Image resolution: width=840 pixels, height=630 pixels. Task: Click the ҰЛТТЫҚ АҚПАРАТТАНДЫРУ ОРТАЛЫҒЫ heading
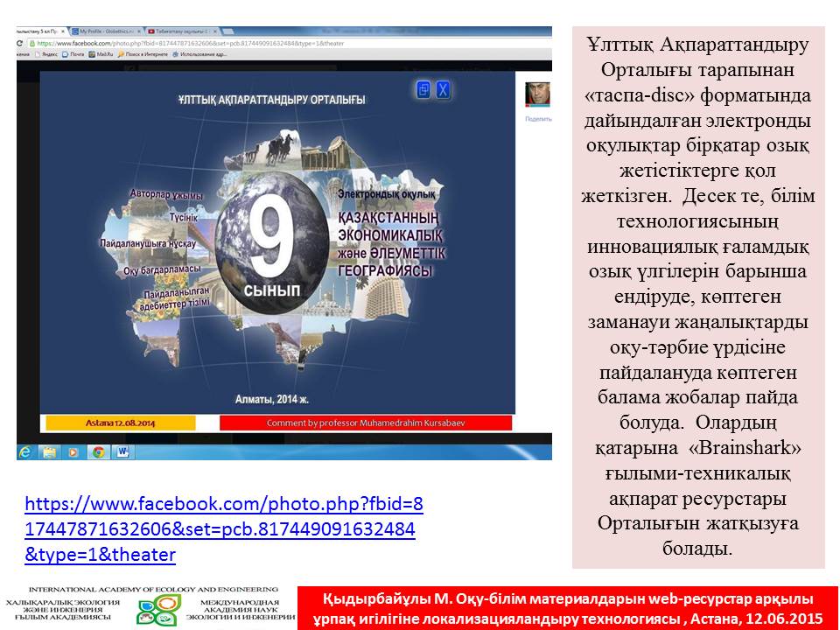272,100
